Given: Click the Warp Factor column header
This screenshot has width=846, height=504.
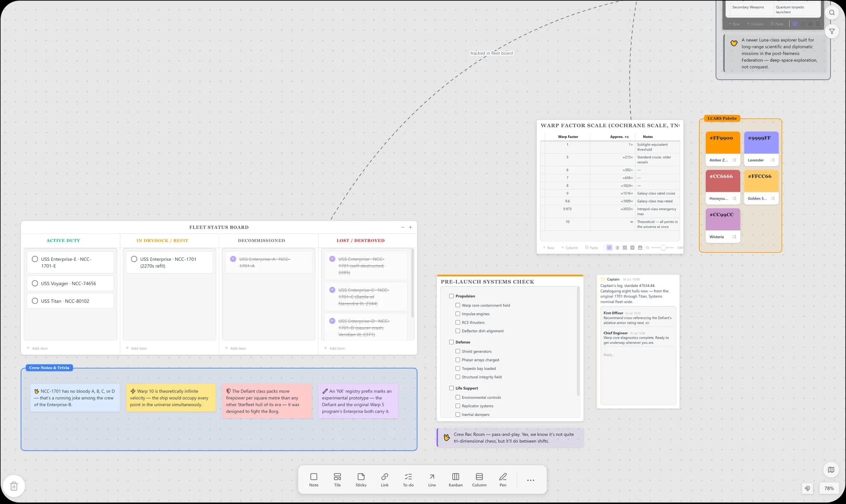Looking at the screenshot, I should pos(568,137).
